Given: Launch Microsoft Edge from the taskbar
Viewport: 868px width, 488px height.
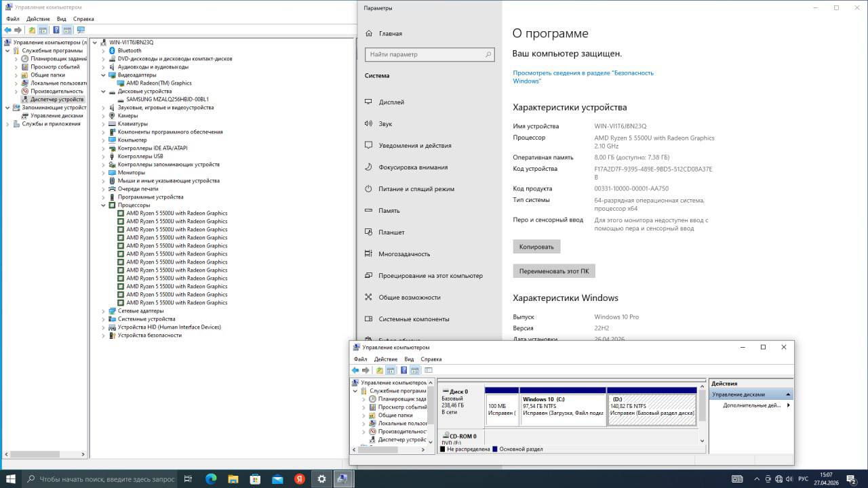Looking at the screenshot, I should click(x=211, y=479).
